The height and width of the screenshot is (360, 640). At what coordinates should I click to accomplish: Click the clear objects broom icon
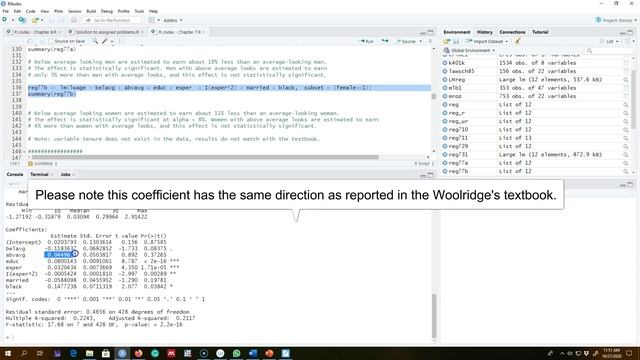tap(518, 41)
